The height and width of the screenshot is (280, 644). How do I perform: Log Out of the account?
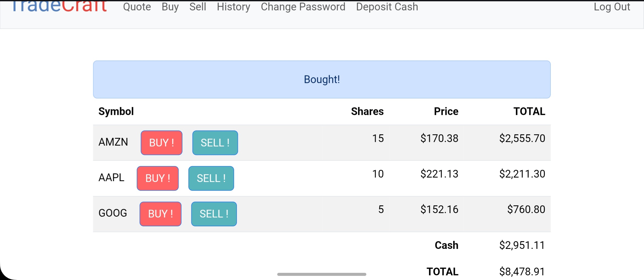coord(612,7)
